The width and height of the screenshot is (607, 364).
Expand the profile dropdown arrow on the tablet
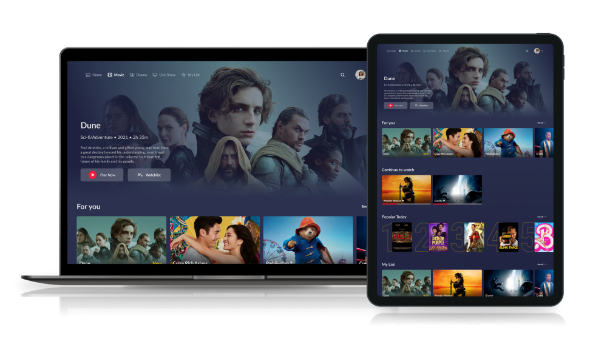(x=542, y=51)
